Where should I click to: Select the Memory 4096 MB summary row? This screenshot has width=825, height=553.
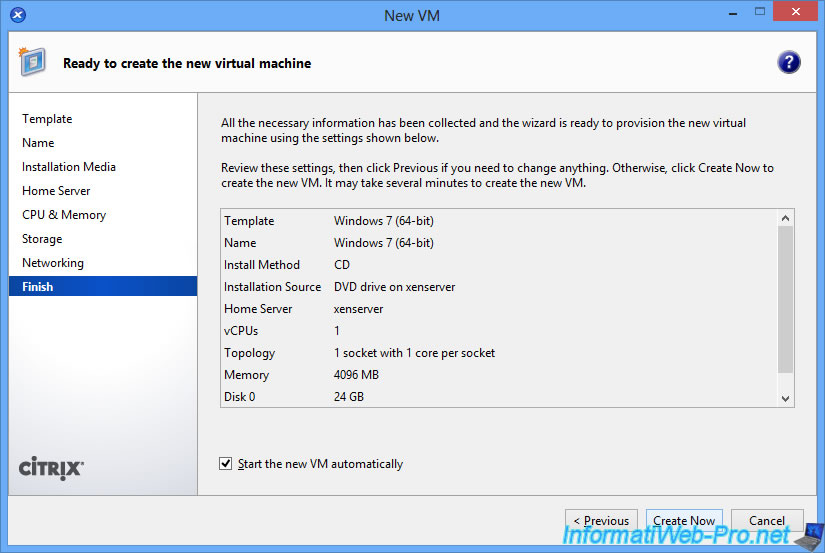(x=500, y=375)
